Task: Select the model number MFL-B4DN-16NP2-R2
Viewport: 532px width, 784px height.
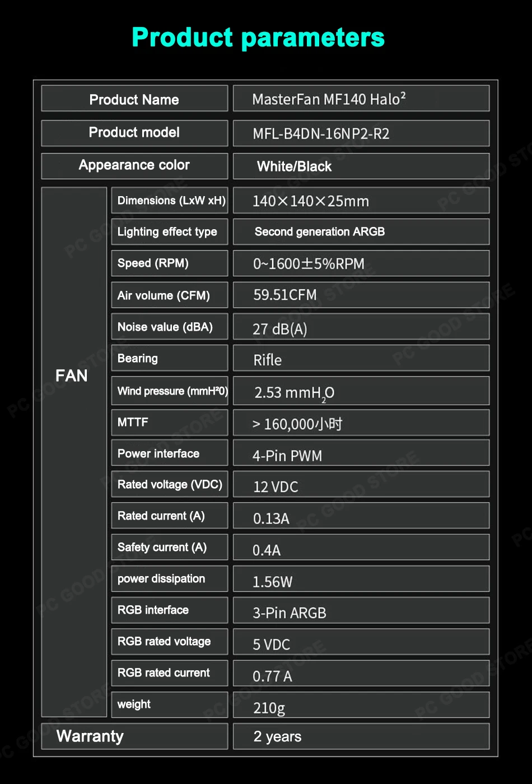Action: pyautogui.click(x=321, y=134)
